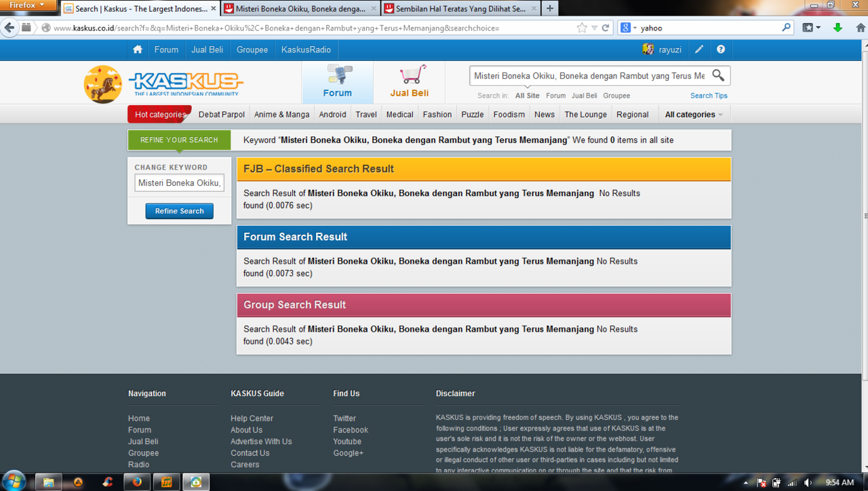This screenshot has height=491, width=868.
Task: Open Debat Parpol category
Action: [x=222, y=115]
